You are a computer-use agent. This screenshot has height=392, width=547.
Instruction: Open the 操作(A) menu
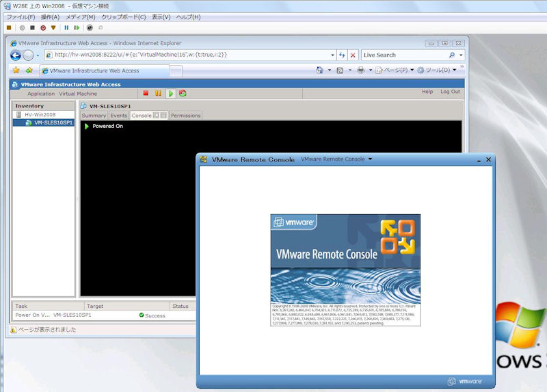tap(50, 16)
